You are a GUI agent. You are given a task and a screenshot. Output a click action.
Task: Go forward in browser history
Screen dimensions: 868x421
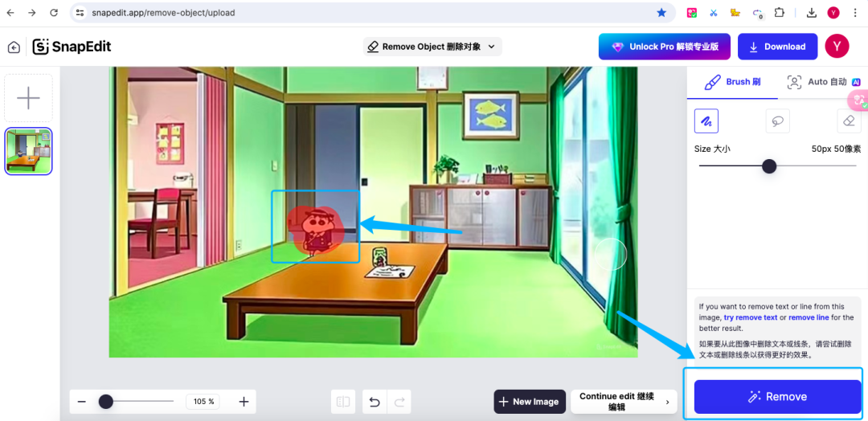[x=32, y=13]
